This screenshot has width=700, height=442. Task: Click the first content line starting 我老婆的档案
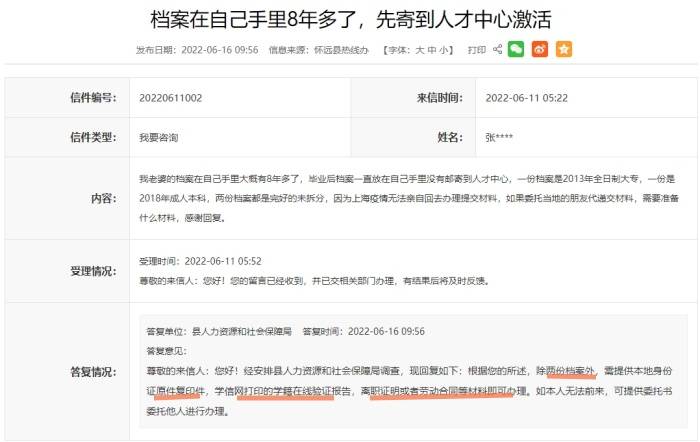407,179
